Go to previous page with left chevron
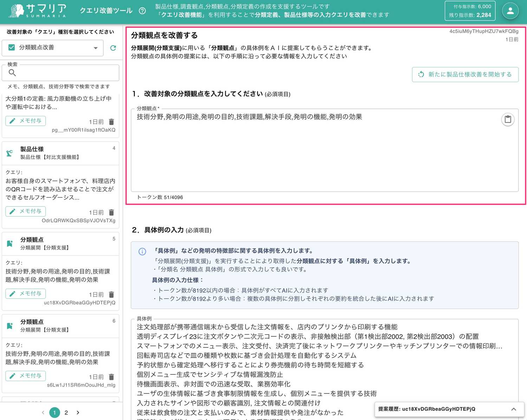 point(43,413)
